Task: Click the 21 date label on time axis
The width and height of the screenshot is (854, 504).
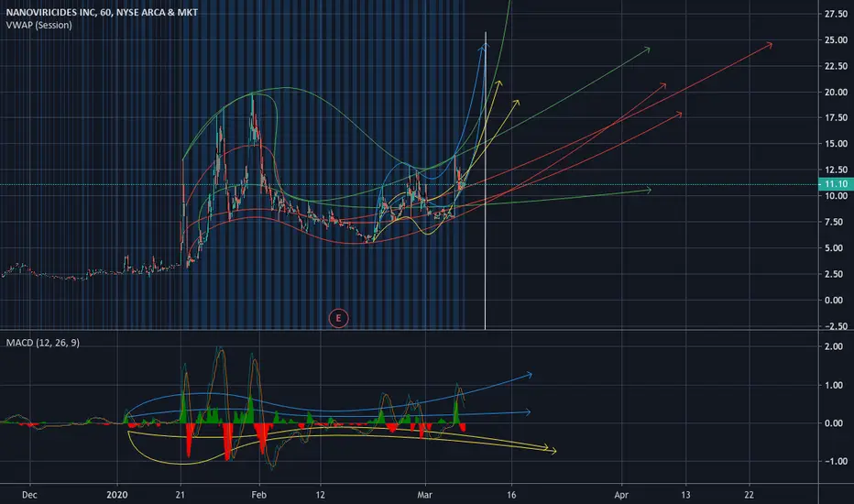Action: coord(181,495)
